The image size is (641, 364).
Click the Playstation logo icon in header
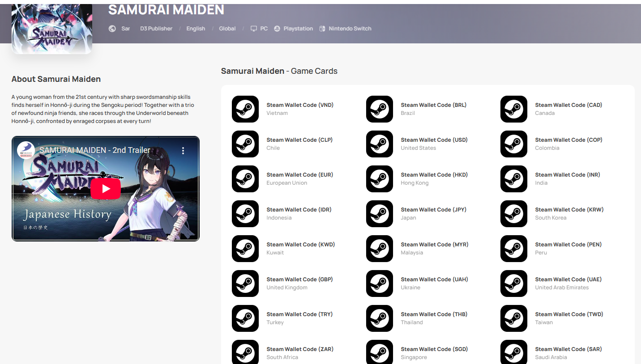pos(277,29)
